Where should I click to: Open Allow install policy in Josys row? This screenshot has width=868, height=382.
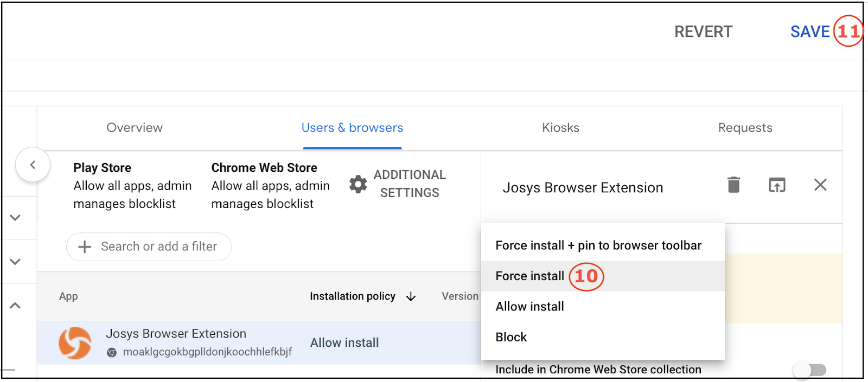pos(344,342)
